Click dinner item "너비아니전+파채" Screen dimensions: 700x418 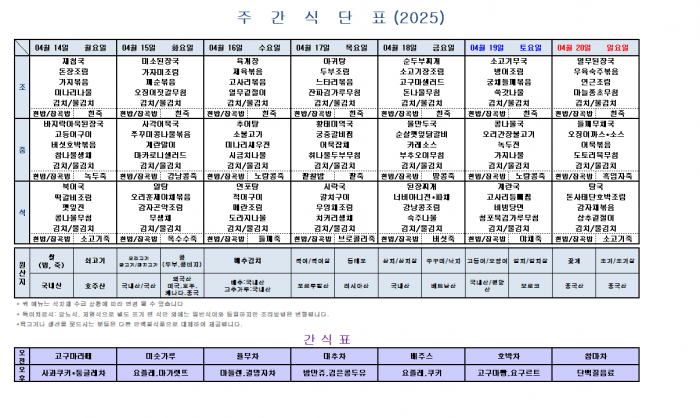(x=421, y=197)
